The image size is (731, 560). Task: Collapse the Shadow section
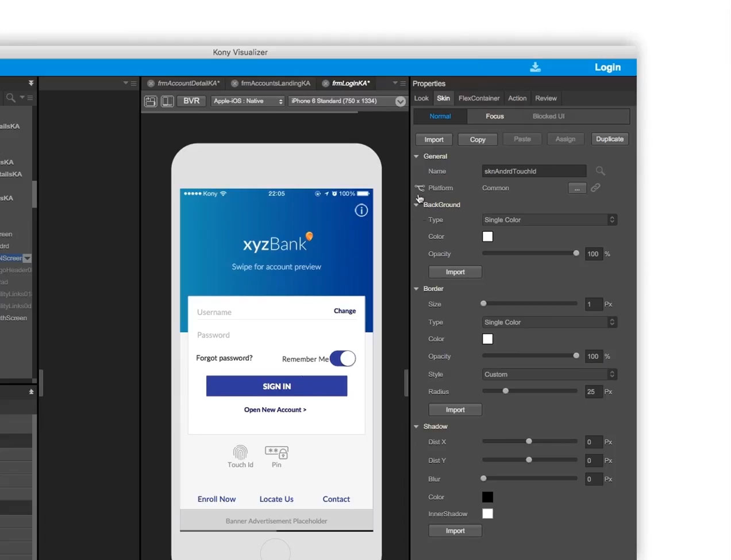[x=417, y=427]
